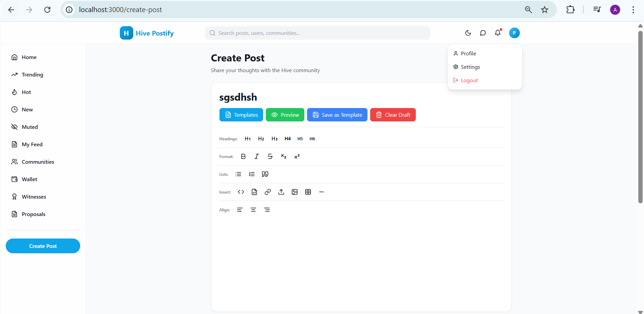644x314 pixels.
Task: Insert a blockquote
Action: [x=265, y=174]
